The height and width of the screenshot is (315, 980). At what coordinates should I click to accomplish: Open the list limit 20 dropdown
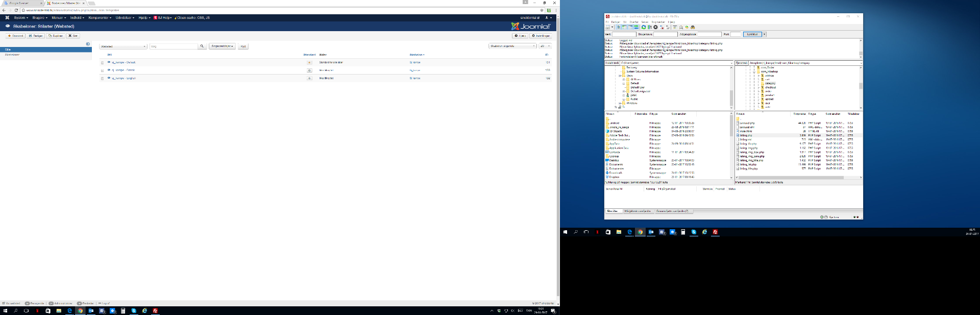545,46
